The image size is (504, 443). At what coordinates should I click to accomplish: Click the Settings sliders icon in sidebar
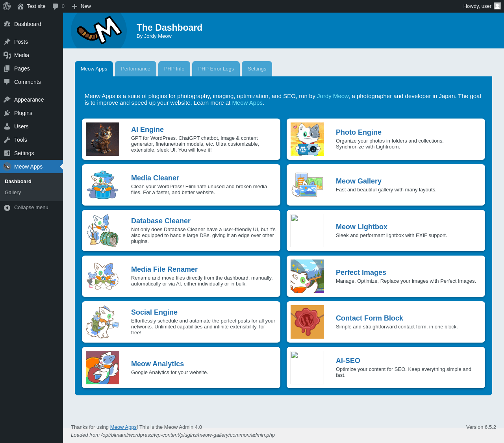point(7,153)
